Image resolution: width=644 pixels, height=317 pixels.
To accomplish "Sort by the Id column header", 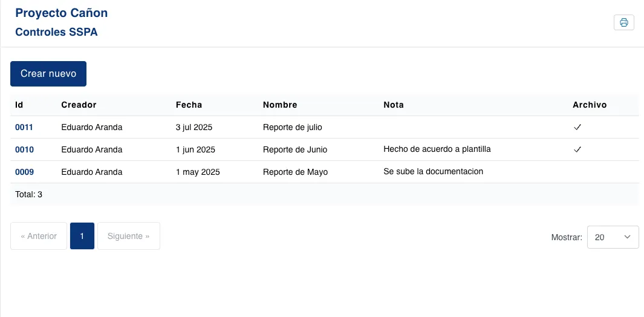I will pos(19,105).
